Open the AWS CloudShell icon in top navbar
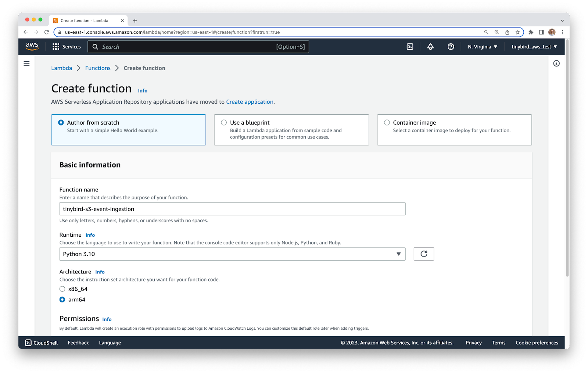 pyautogui.click(x=410, y=47)
